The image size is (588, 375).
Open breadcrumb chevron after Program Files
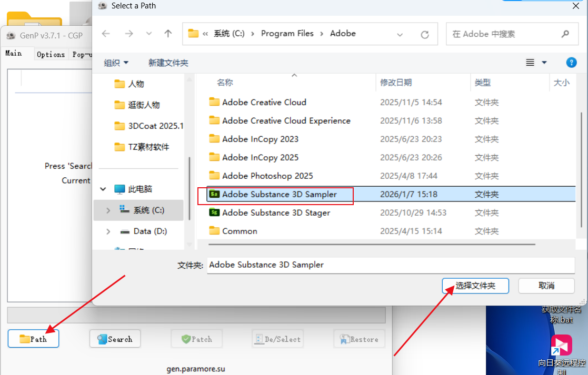coord(322,34)
